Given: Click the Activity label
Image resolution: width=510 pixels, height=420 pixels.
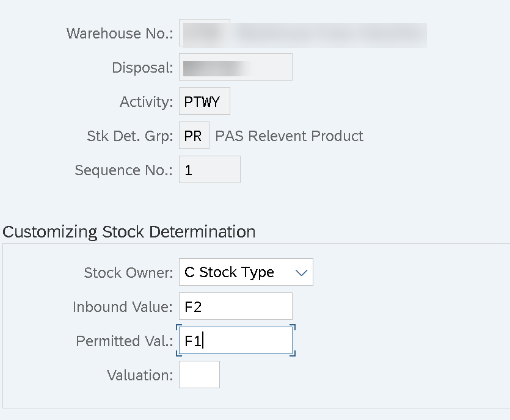Looking at the screenshot, I should pos(147,101).
